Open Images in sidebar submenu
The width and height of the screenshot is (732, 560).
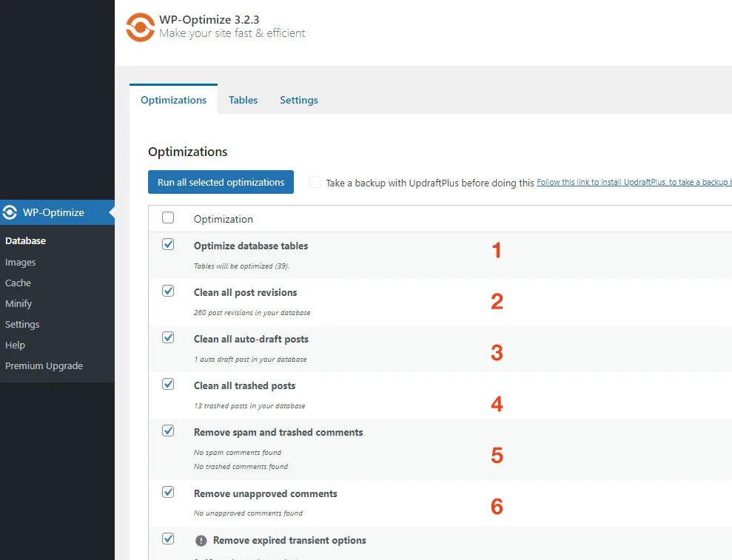[20, 263]
